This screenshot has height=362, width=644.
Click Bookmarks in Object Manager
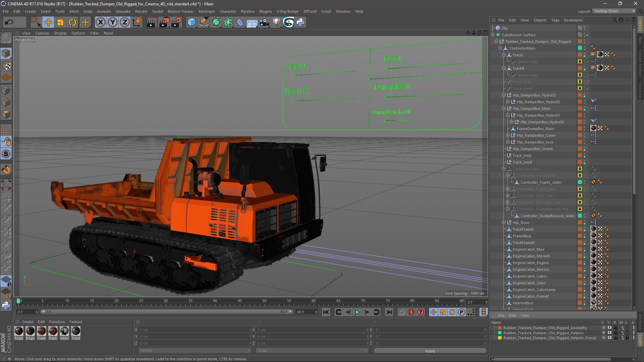pos(573,20)
